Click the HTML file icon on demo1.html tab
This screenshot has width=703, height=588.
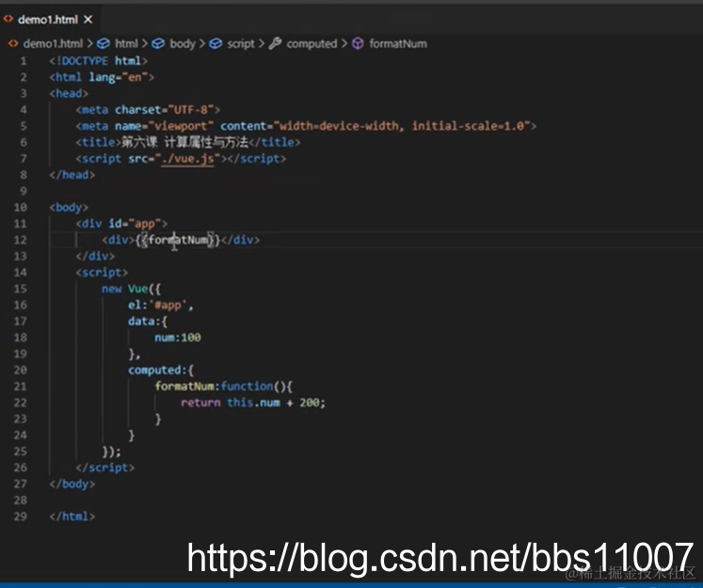pyautogui.click(x=8, y=19)
